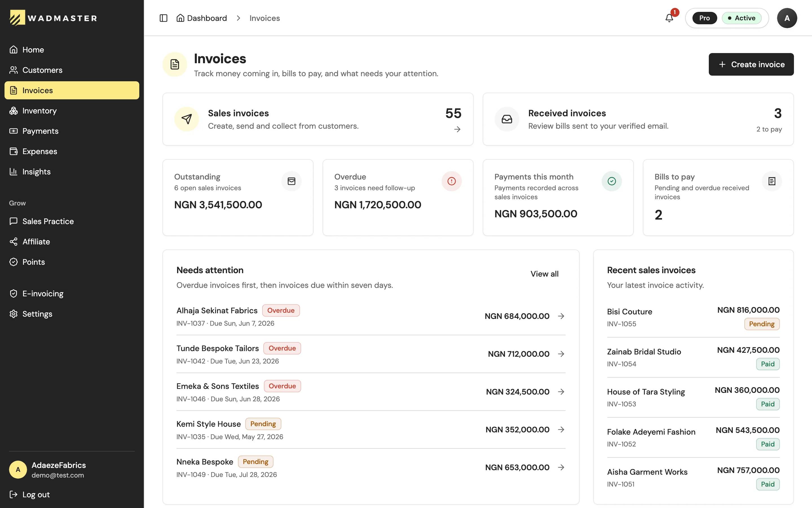
Task: Click the Invoices page header document icon
Action: pyautogui.click(x=175, y=64)
